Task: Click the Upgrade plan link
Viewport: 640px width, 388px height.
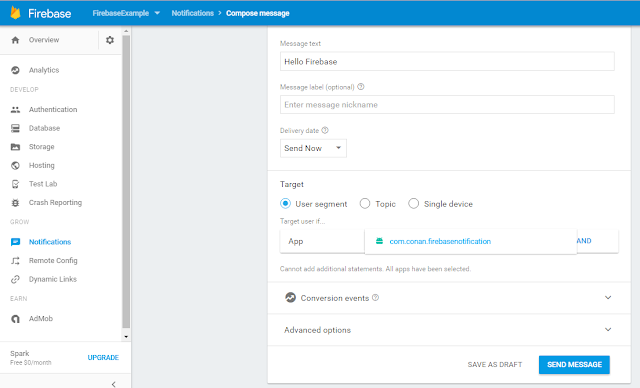Action: (103, 357)
